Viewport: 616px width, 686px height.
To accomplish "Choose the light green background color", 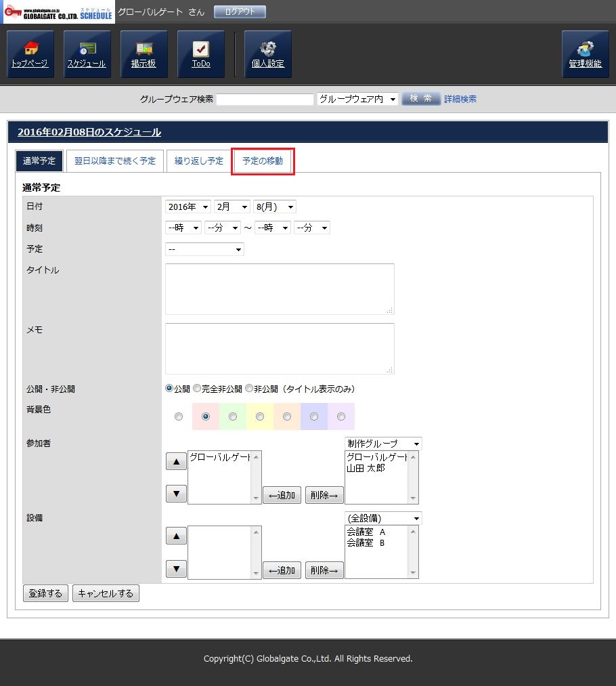I will [x=233, y=416].
